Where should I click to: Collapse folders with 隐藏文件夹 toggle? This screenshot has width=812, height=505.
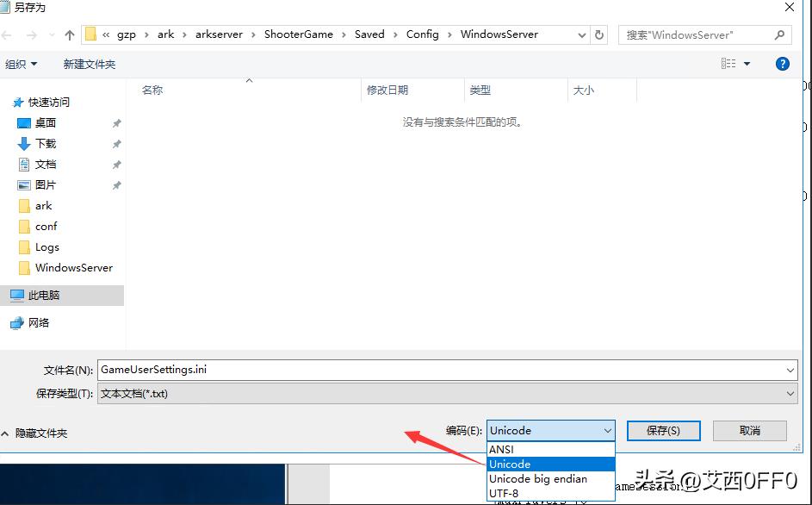pos(35,433)
